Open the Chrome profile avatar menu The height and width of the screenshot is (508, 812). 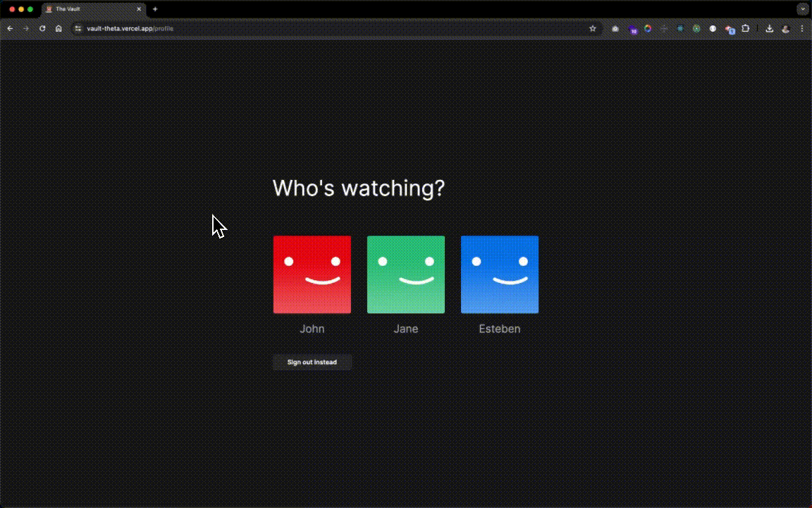pyautogui.click(x=786, y=29)
